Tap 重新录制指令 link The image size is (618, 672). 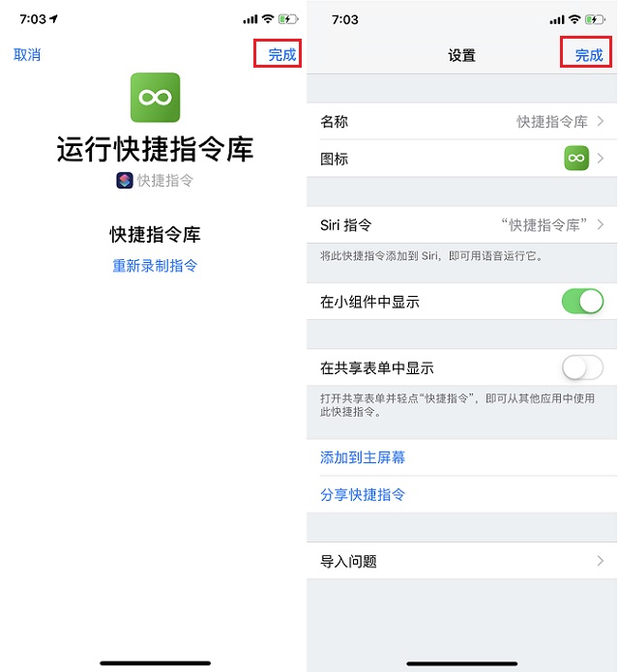click(155, 266)
